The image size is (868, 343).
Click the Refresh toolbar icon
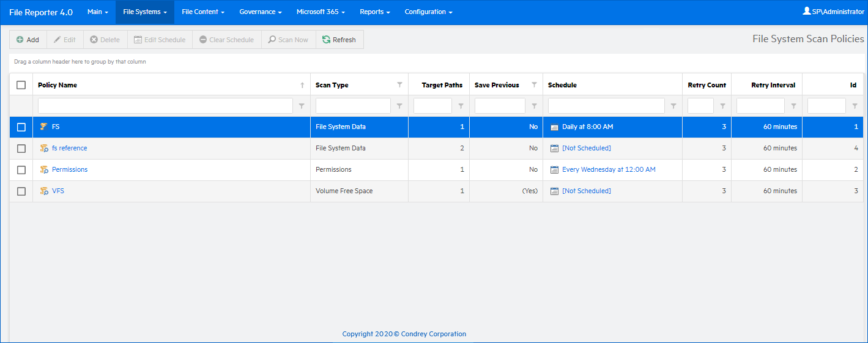point(327,40)
